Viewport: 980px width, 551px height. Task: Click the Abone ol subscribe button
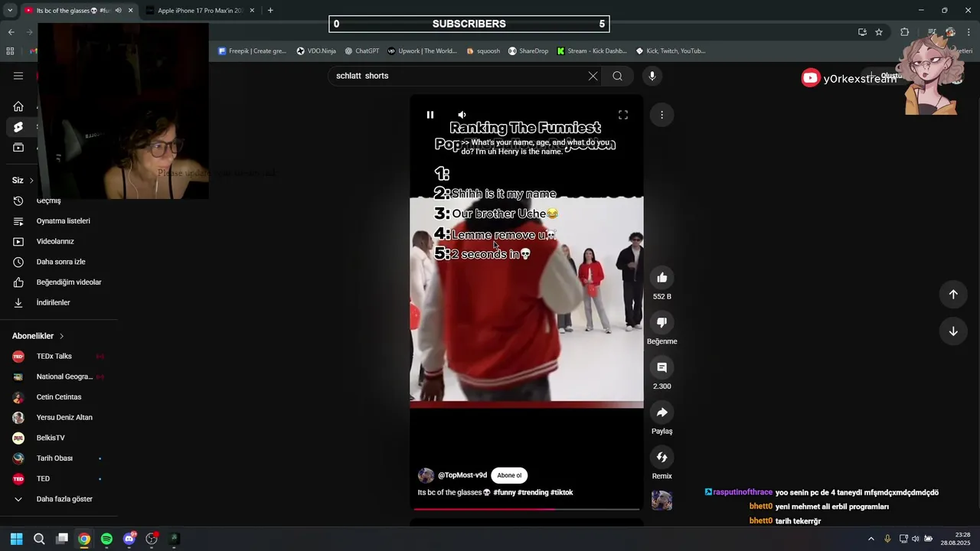coord(509,475)
